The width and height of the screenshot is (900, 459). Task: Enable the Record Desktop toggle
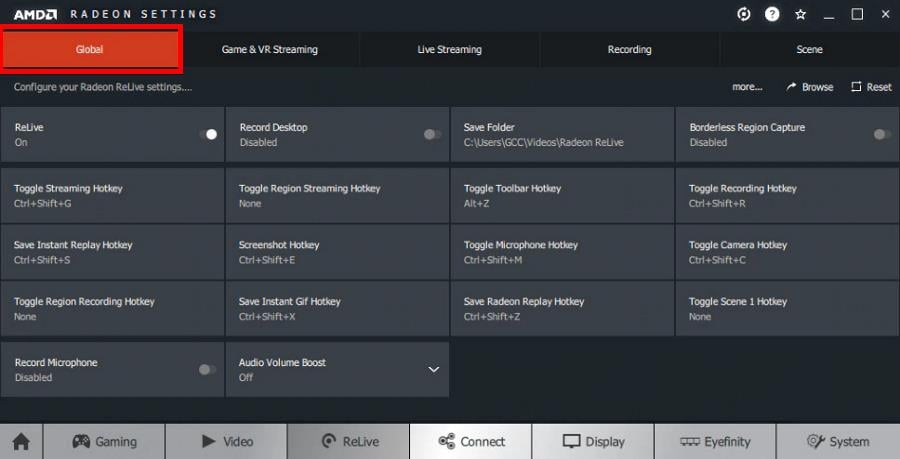click(x=432, y=134)
